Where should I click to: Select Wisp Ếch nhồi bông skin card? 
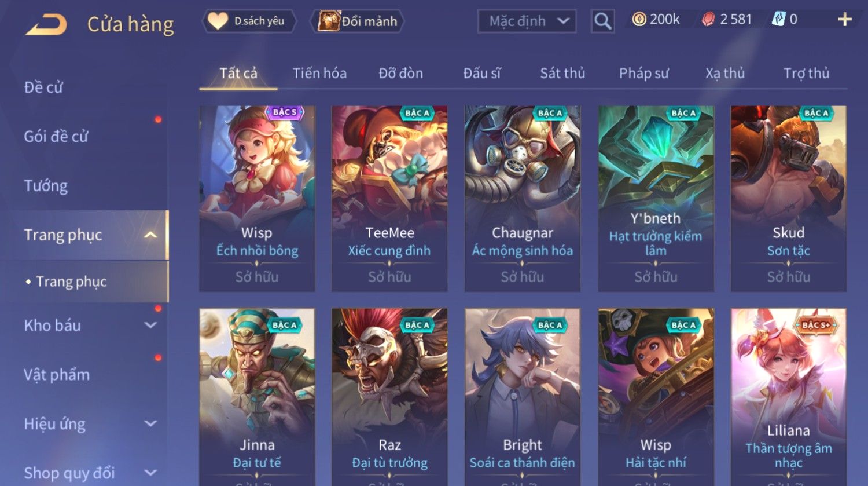[257, 199]
